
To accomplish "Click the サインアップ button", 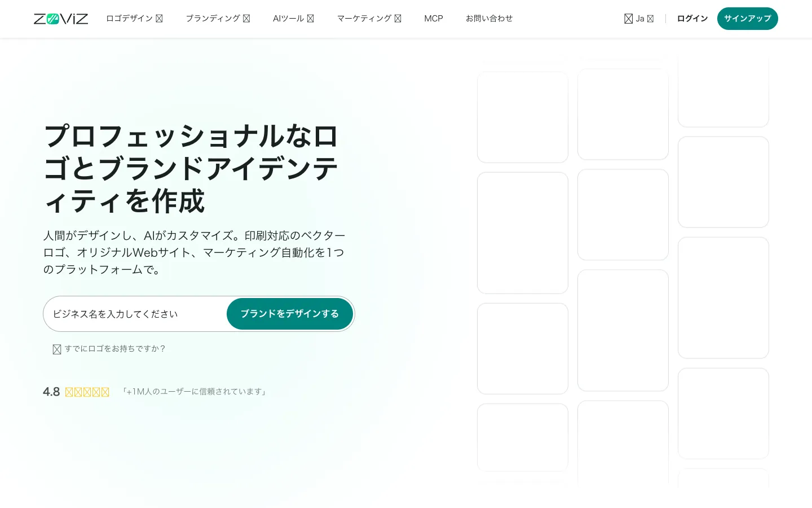I will 748,19.
